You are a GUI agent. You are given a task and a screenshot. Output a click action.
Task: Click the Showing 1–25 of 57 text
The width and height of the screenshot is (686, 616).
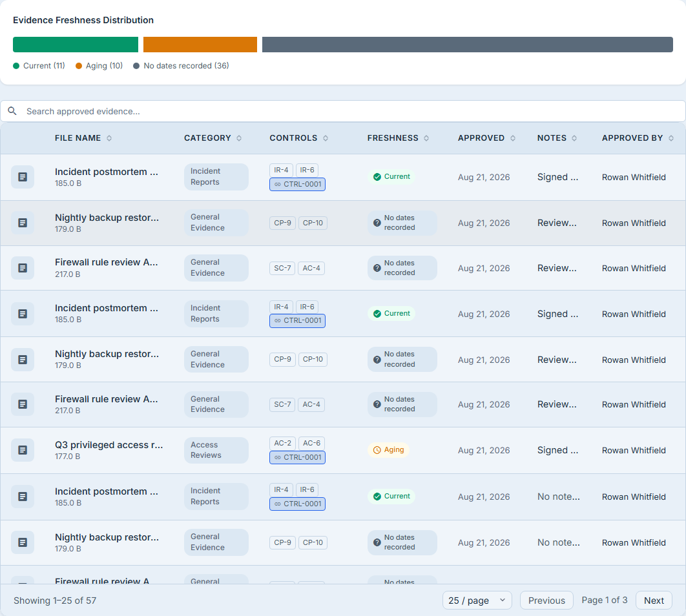55,601
